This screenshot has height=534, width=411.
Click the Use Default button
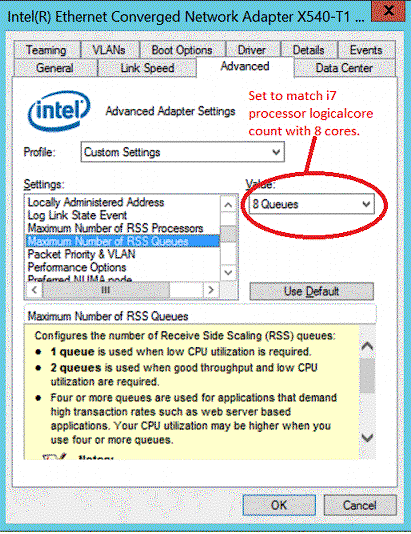pos(312,291)
